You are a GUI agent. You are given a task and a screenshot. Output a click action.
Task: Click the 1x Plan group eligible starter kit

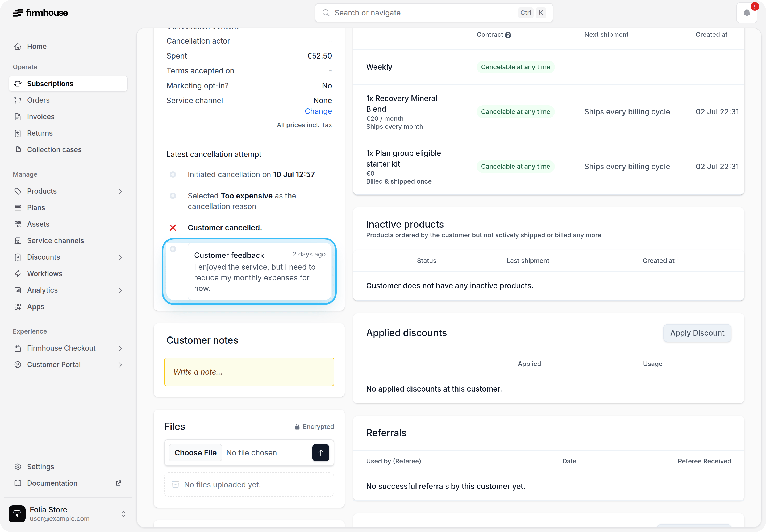click(403, 158)
